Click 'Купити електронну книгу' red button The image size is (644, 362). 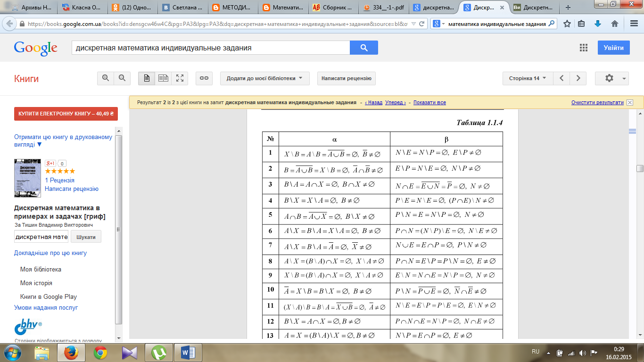(66, 114)
